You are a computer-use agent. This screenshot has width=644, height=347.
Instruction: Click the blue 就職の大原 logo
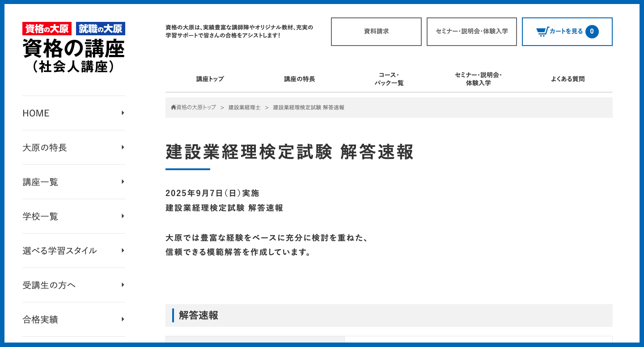101,29
